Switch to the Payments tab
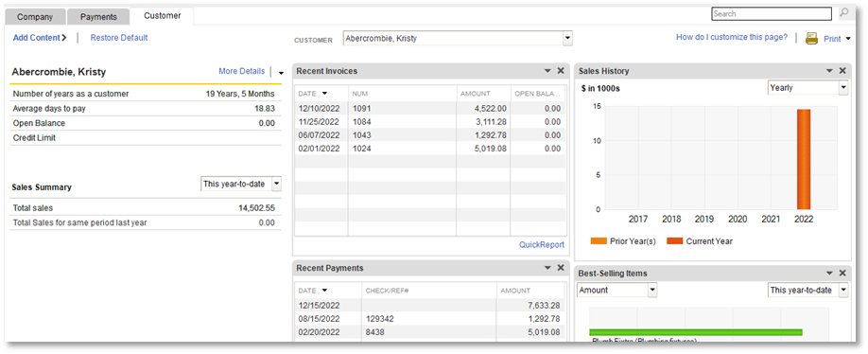 pos(98,17)
